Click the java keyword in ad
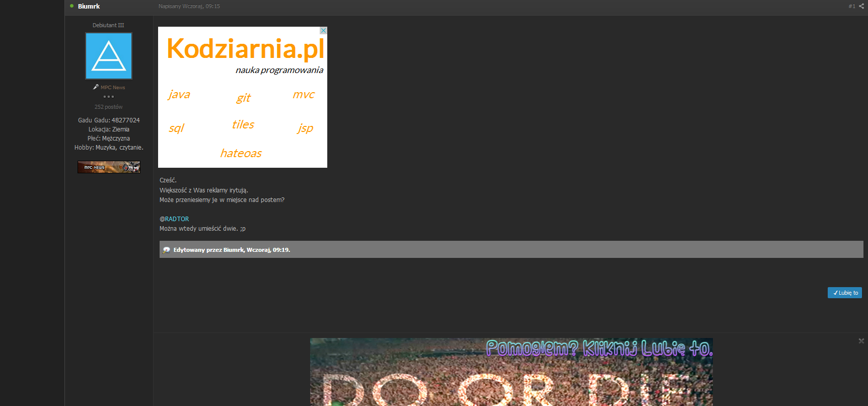868x406 pixels. click(x=179, y=94)
